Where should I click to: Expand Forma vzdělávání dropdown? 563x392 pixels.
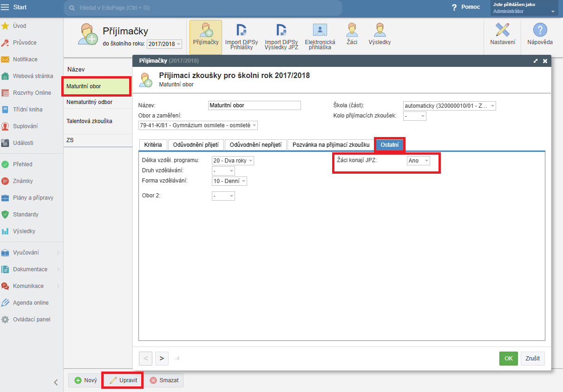pos(229,181)
